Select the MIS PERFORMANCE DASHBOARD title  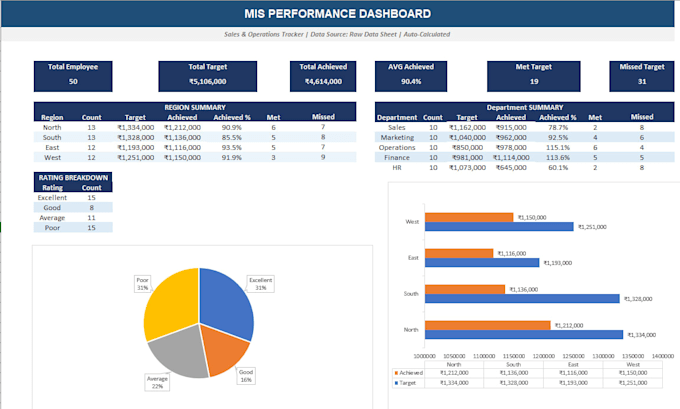point(337,14)
